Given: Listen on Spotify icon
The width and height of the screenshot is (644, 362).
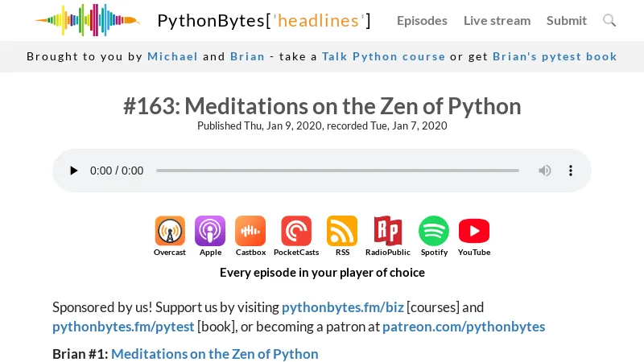Looking at the screenshot, I should pos(434,231).
